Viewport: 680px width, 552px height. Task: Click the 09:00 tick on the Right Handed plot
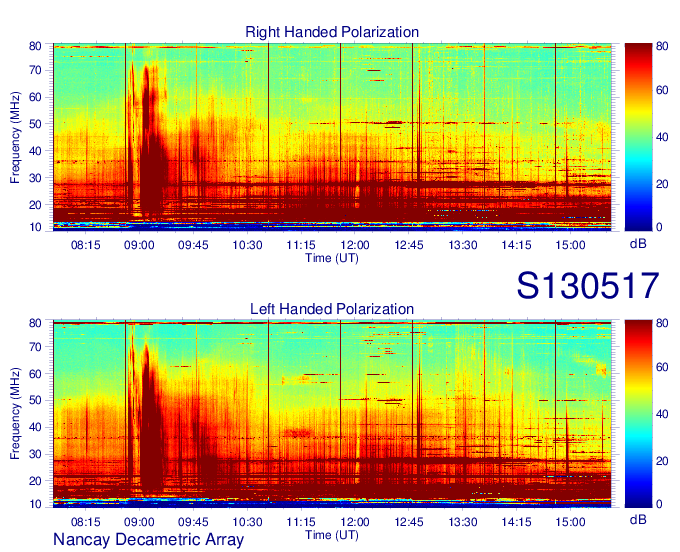tap(139, 245)
